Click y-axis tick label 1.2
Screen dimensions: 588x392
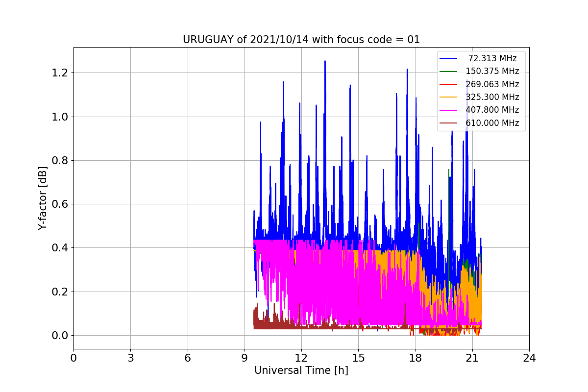(x=60, y=73)
